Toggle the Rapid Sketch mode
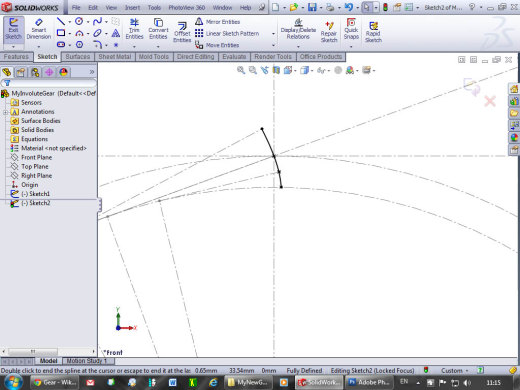 point(373,32)
